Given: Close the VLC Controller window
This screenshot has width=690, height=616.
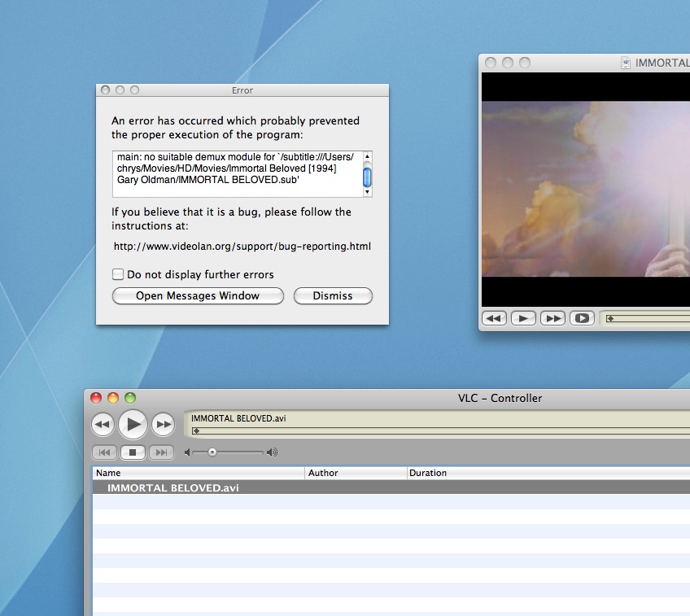Looking at the screenshot, I should (96, 398).
